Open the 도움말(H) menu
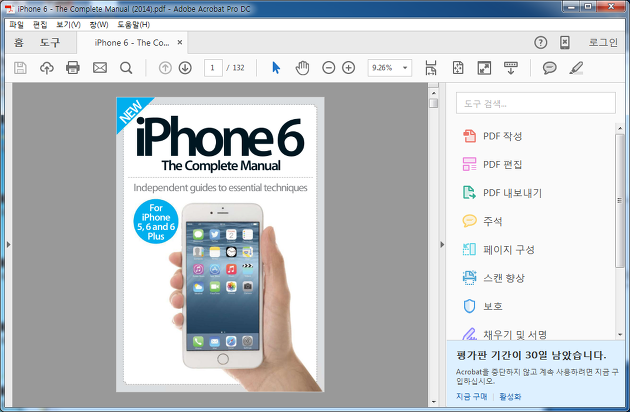Image resolution: width=630 pixels, height=412 pixels. 133,25
